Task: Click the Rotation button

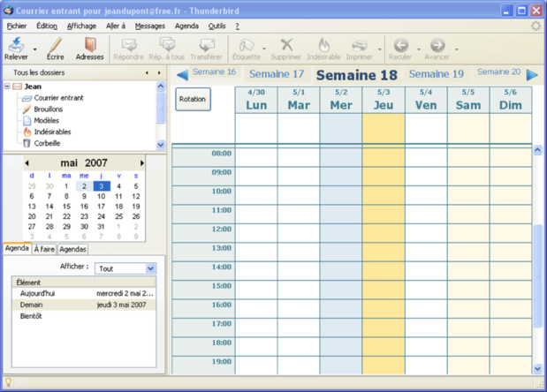Action: click(x=193, y=100)
